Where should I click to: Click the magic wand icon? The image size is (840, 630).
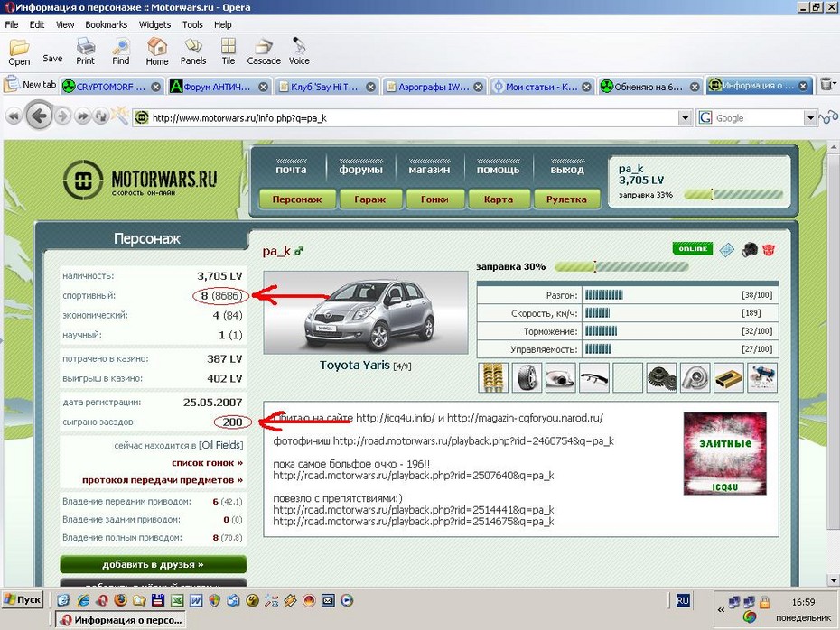click(x=119, y=116)
